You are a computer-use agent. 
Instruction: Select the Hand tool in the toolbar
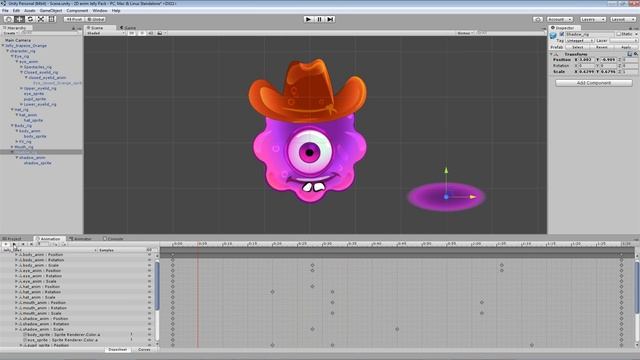click(x=8, y=19)
